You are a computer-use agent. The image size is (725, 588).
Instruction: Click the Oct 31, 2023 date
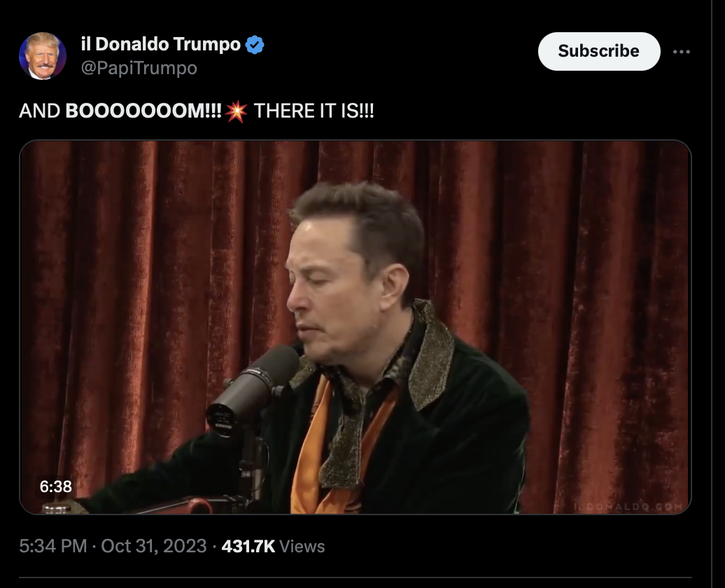tap(153, 546)
